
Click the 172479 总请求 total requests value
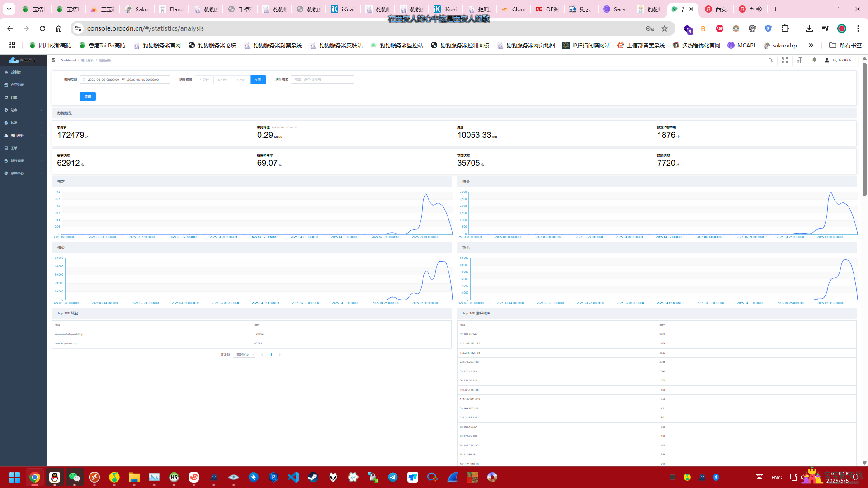71,135
